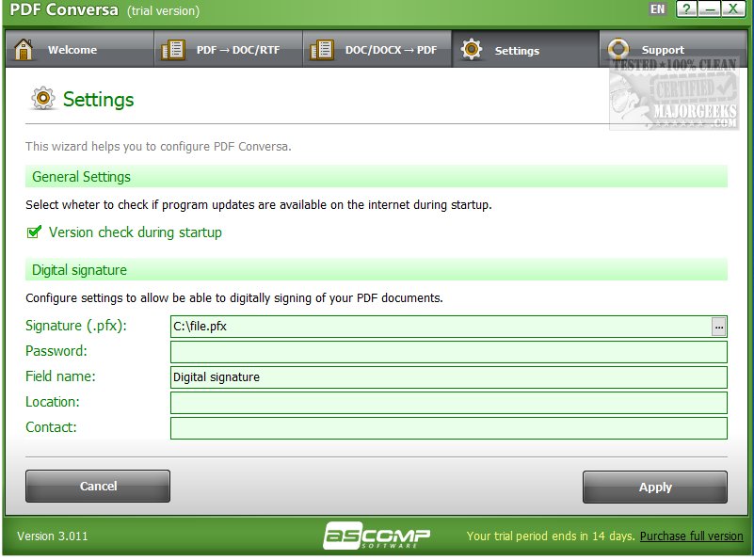
Task: Focus the Location input field
Action: pyautogui.click(x=449, y=403)
